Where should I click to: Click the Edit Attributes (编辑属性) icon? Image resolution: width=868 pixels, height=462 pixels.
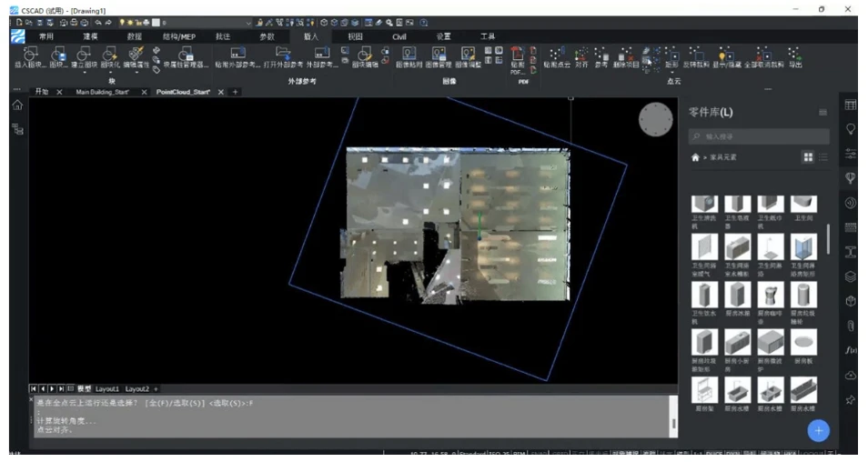pos(136,54)
